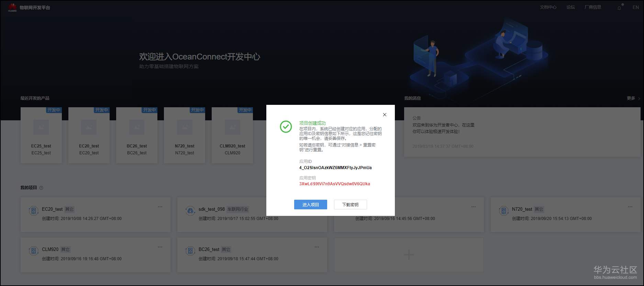Click the BC26_test project name
The height and width of the screenshot is (286, 644).
point(209,249)
